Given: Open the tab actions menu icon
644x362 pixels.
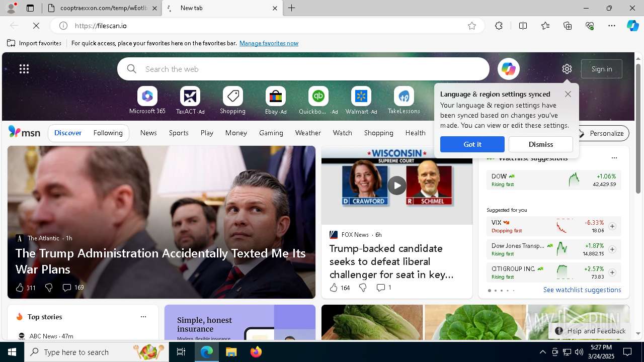Looking at the screenshot, I should tap(30, 8).
